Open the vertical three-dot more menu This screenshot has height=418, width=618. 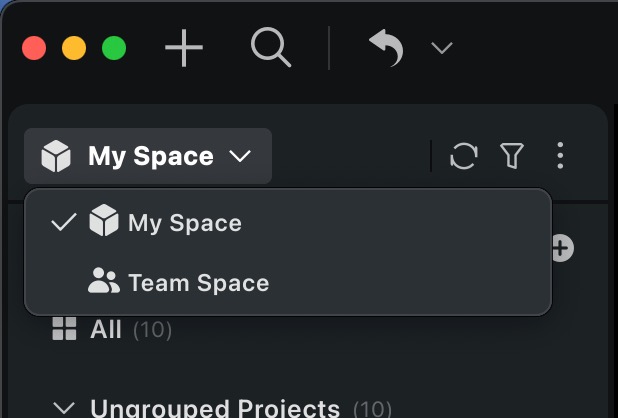point(560,156)
